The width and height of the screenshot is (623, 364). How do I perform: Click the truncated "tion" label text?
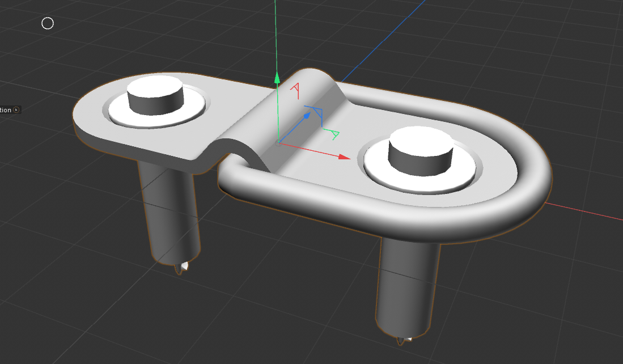[6, 110]
